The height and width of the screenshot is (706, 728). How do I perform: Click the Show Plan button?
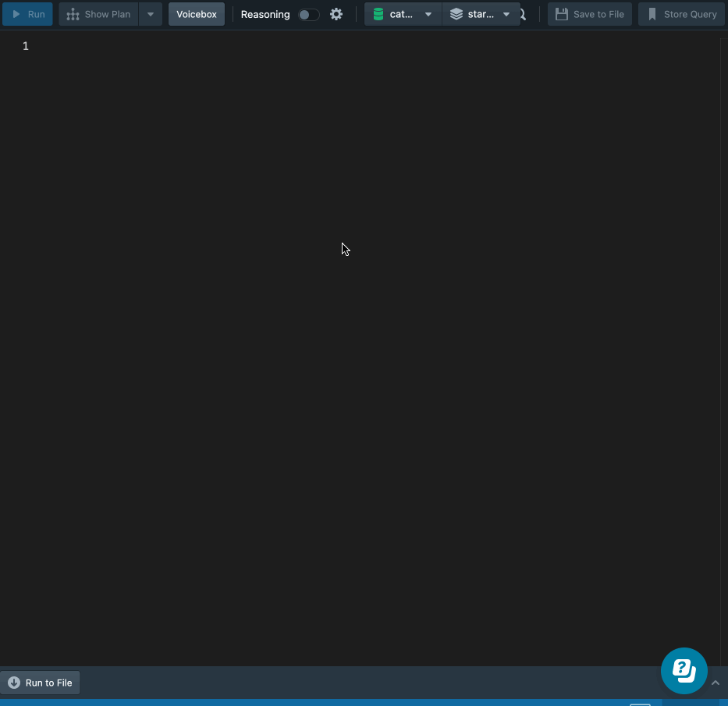click(x=98, y=14)
